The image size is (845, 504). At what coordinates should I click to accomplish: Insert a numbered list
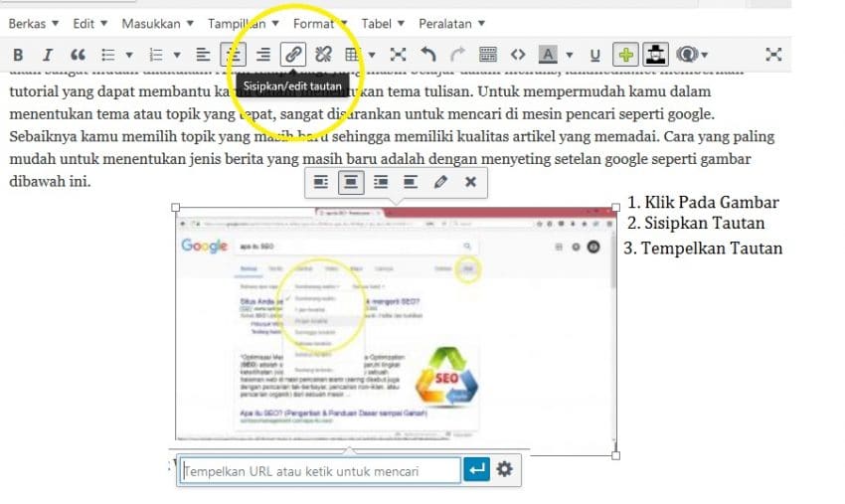click(x=156, y=55)
